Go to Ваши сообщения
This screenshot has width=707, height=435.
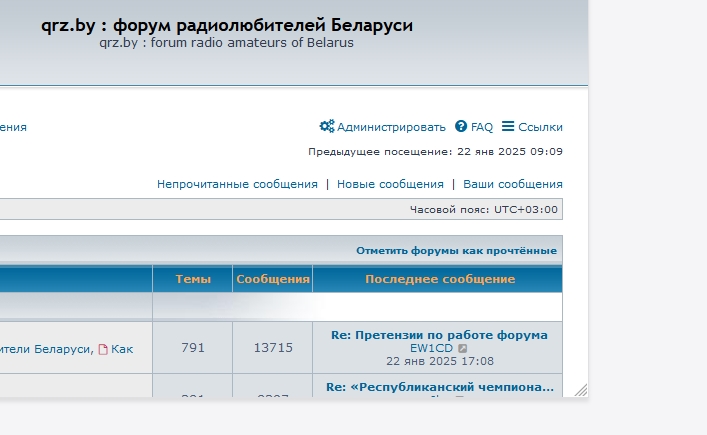click(x=512, y=184)
